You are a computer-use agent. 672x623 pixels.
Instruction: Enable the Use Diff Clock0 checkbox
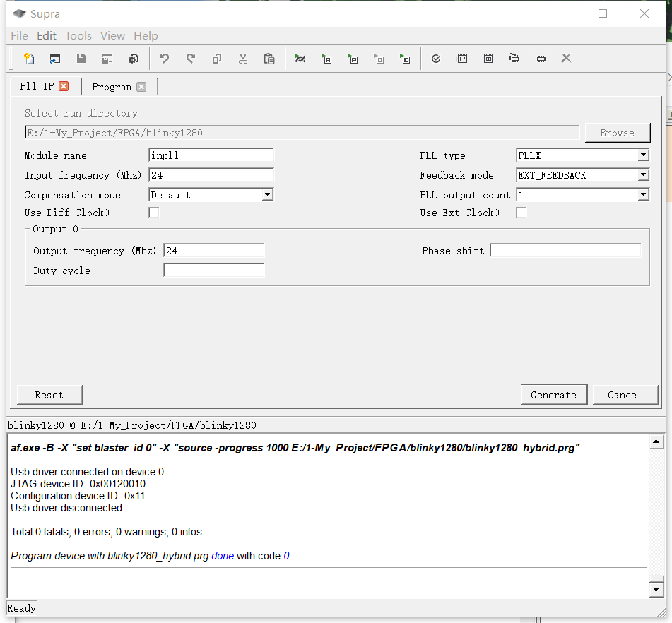(154, 213)
